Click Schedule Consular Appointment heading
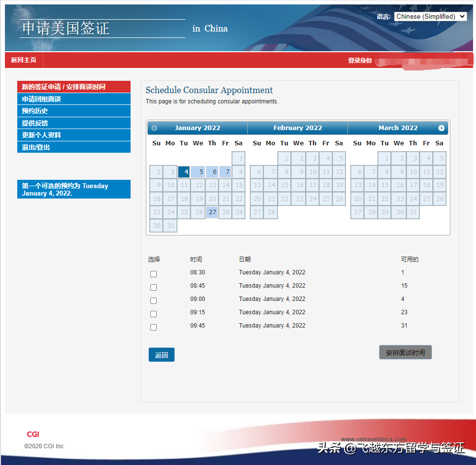Screen dimensions: 476x465 pos(209,90)
